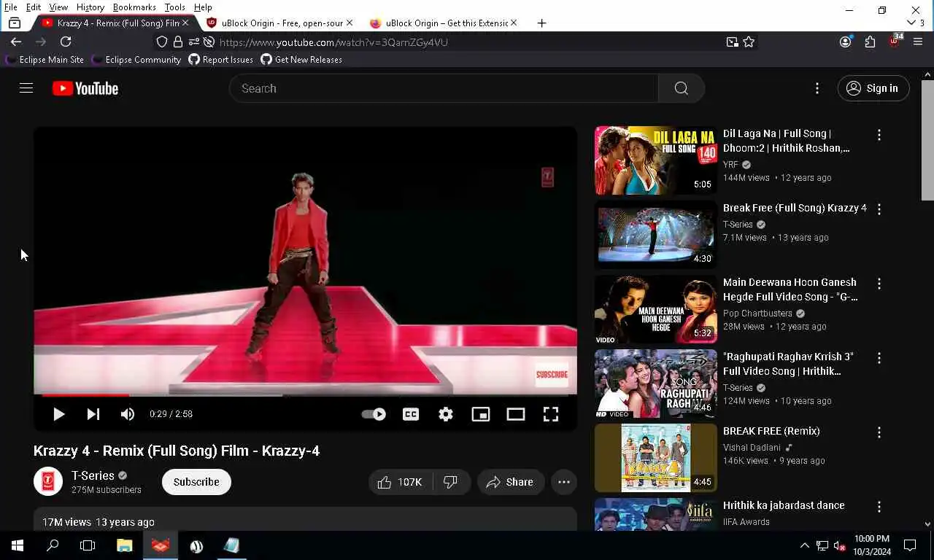
Task: Skip to next video
Action: pyautogui.click(x=93, y=414)
